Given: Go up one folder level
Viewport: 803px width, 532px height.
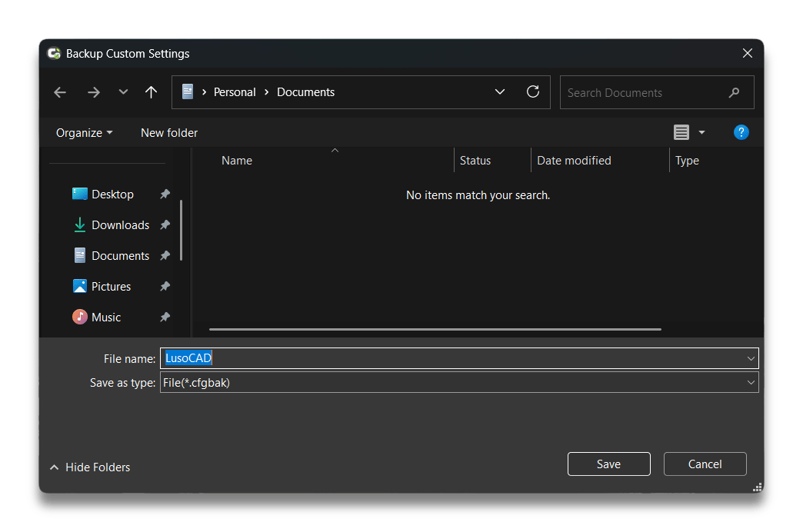Looking at the screenshot, I should 151,92.
